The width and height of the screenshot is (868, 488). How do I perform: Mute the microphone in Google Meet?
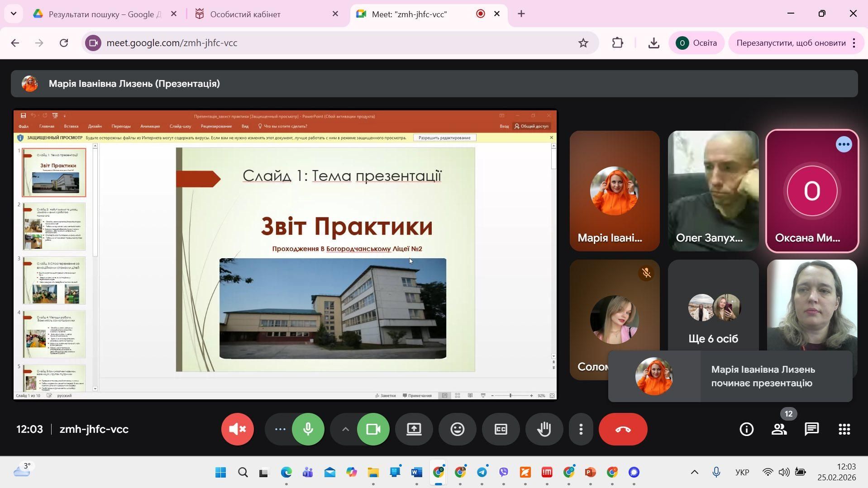[308, 429]
